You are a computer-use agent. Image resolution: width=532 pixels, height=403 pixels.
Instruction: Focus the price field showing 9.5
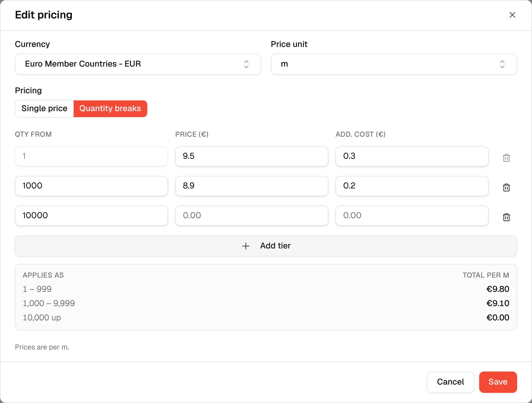tap(252, 156)
